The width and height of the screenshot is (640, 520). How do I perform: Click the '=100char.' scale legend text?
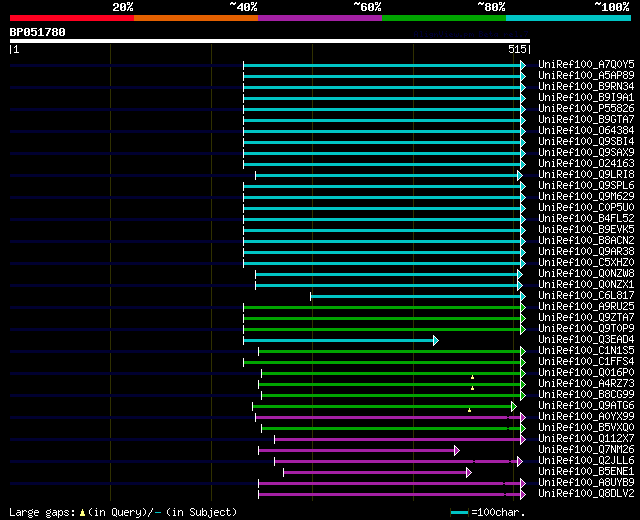pos(498,512)
